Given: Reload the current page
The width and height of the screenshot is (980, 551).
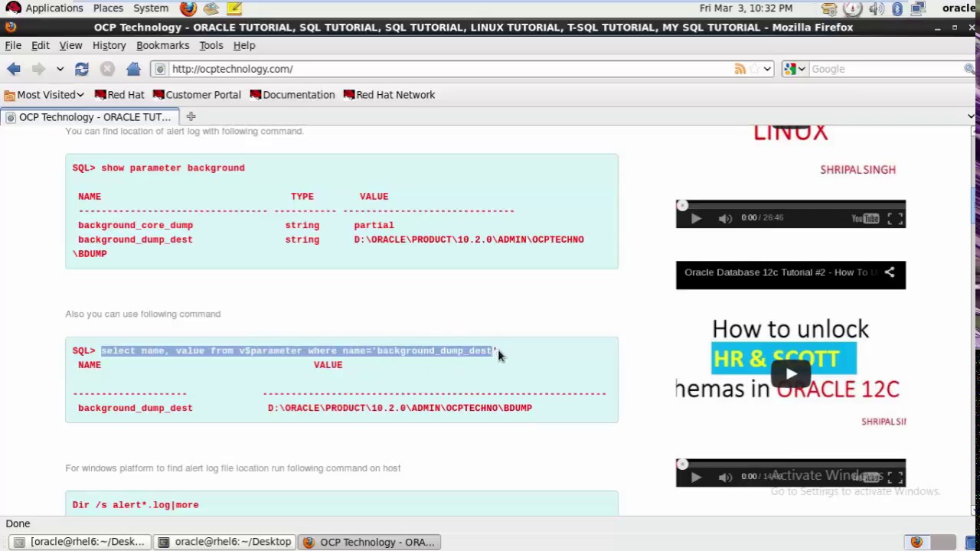Looking at the screenshot, I should tap(82, 69).
